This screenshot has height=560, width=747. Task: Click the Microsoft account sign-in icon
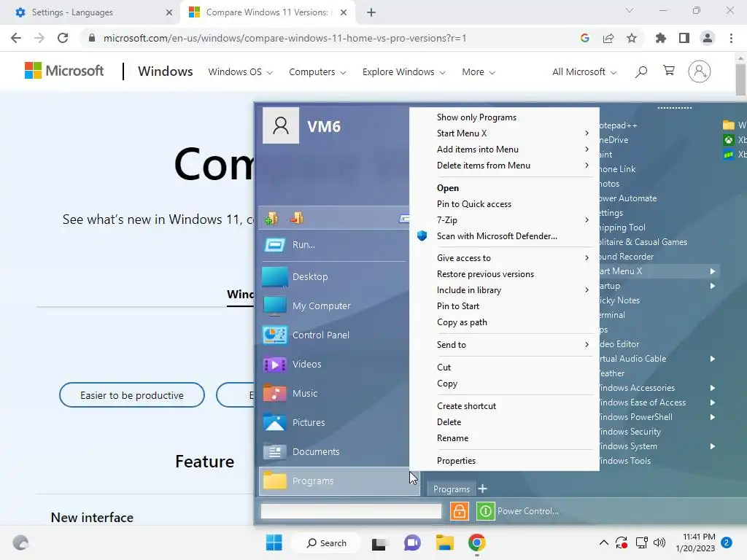click(x=700, y=71)
